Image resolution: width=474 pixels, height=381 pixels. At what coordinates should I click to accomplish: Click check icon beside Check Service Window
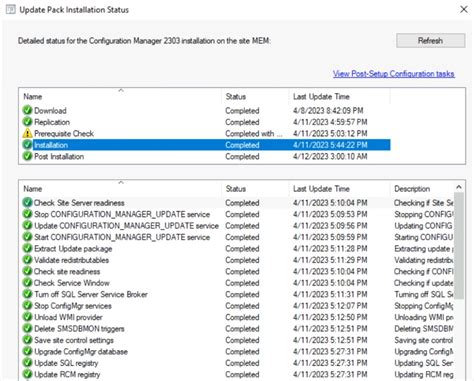[x=27, y=283]
